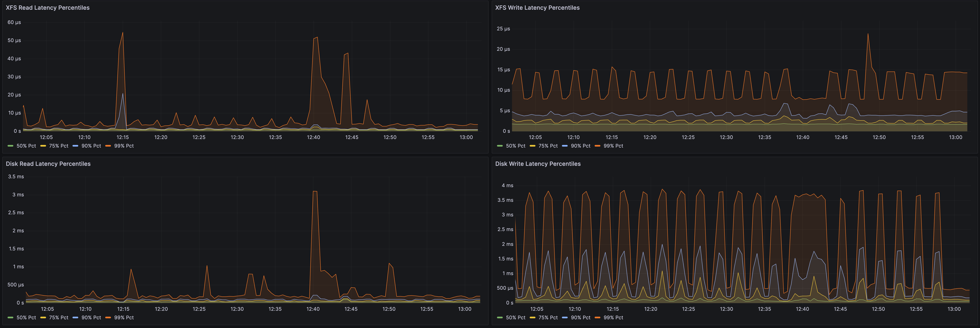The width and height of the screenshot is (980, 328).
Task: Open the Disk Write Latency Percentiles panel title
Action: (x=538, y=164)
